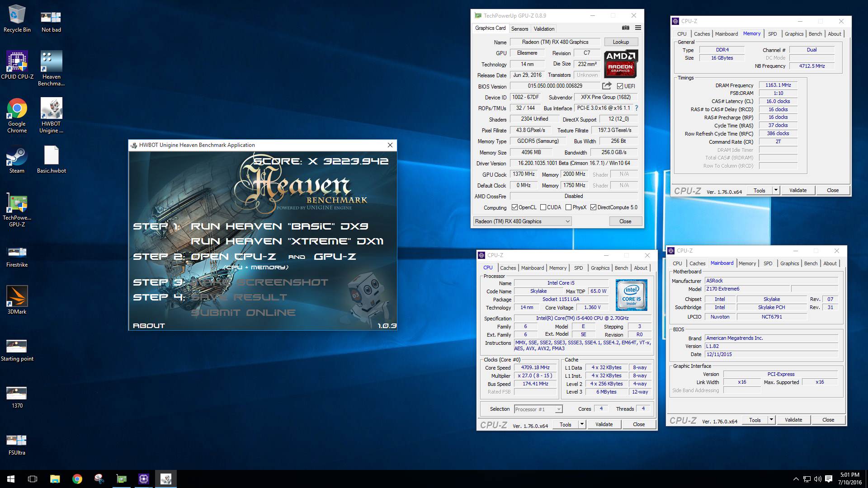Toggle the DirectCompute 5.0 checkbox
This screenshot has height=488, width=868.
[593, 207]
